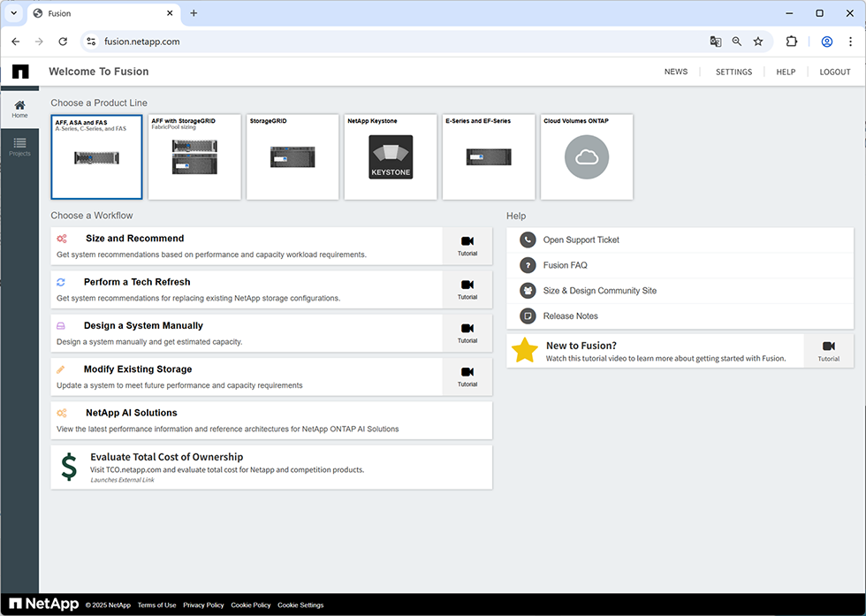Click the site information icon in address bar

(92, 42)
